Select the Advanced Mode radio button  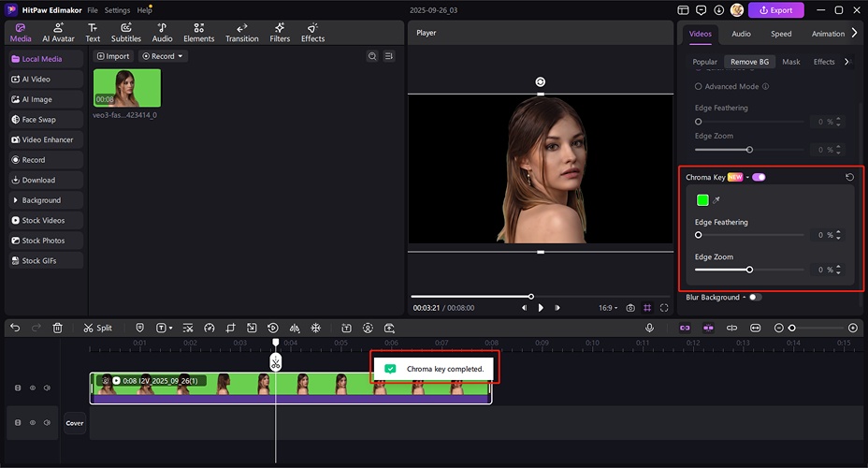tap(698, 86)
